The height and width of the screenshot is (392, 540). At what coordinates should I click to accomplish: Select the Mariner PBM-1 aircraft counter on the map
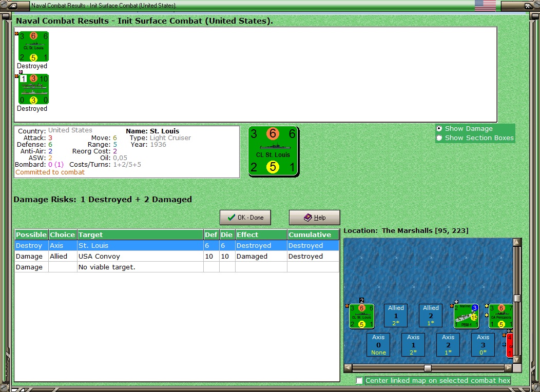pos(466,316)
